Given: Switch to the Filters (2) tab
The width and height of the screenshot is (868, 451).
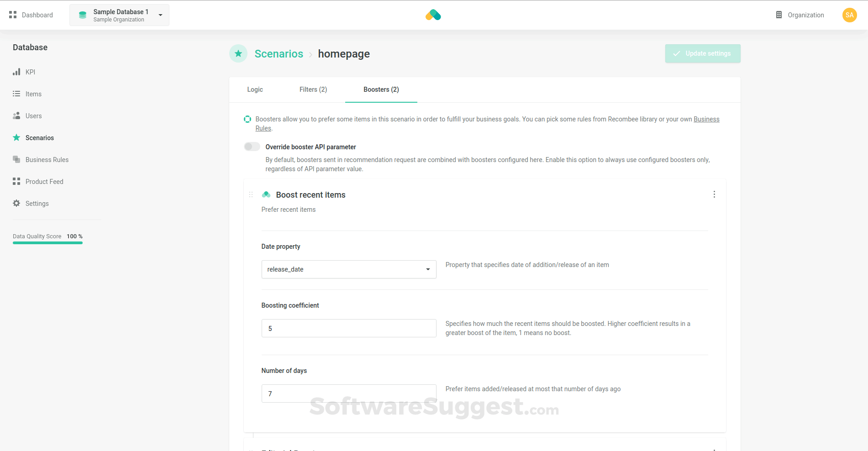Looking at the screenshot, I should coord(313,89).
